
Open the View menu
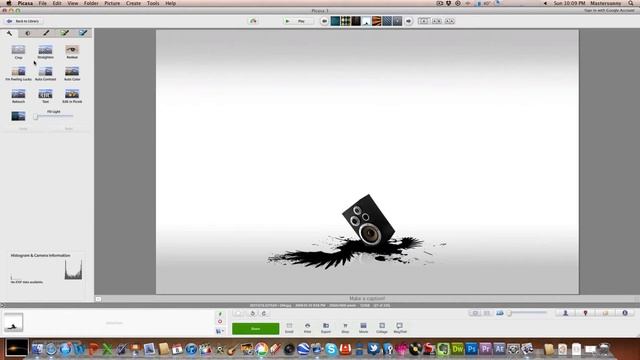point(73,3)
